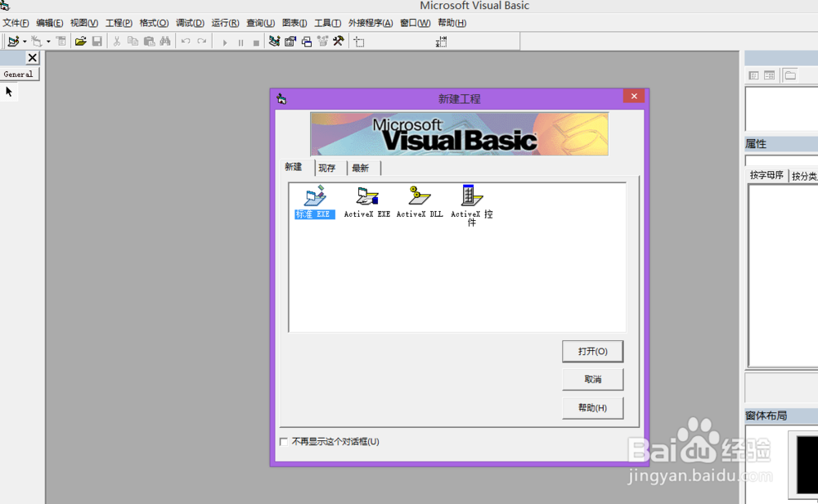Screen dimensions: 818x504
Task: Select the Pointer tool in the toolbox
Action: coord(9,92)
